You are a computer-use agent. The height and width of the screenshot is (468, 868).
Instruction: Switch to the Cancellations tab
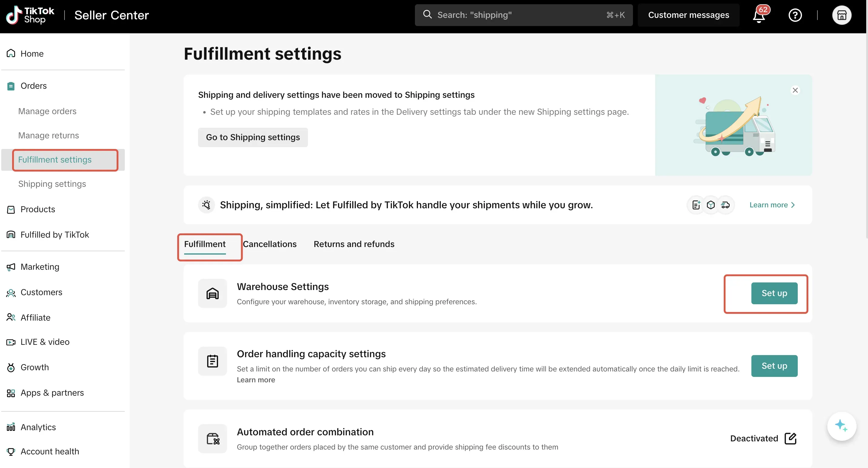click(x=270, y=244)
